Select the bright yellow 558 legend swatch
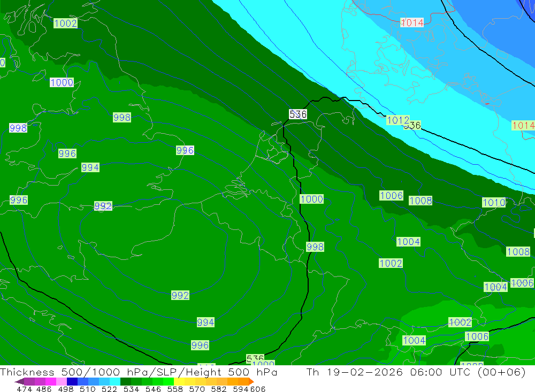Image resolution: width=535 pixels, height=392 pixels. click(x=179, y=381)
